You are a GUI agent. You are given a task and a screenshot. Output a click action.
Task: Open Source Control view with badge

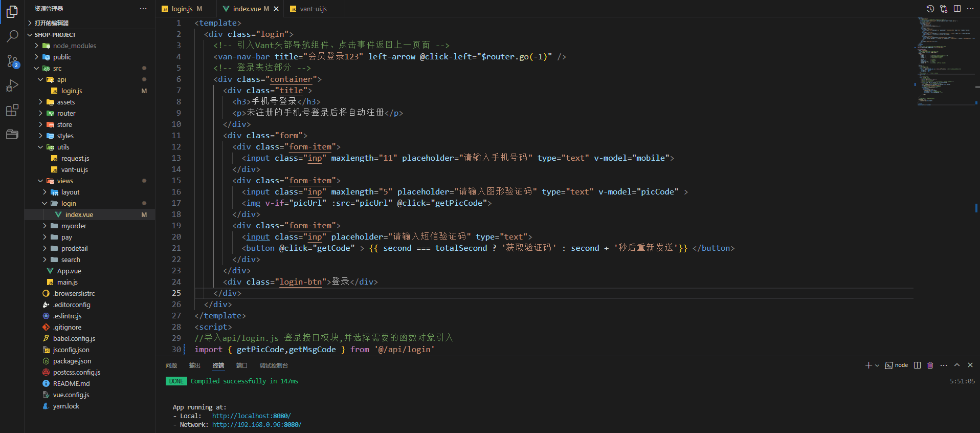(12, 61)
